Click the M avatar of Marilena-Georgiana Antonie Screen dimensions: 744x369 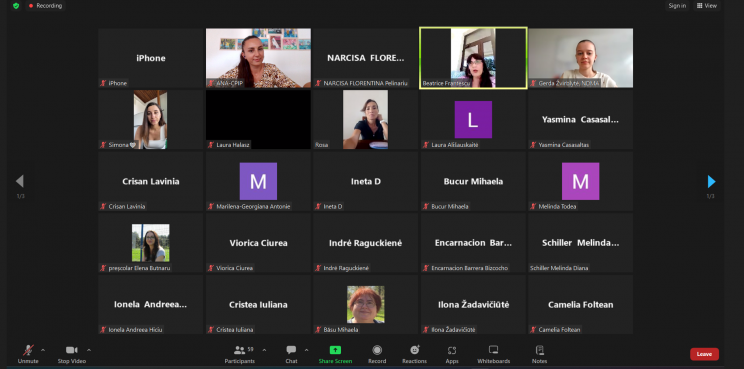click(258, 181)
